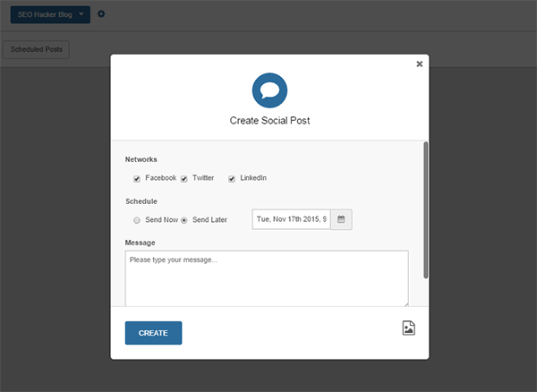Click the speech bubble social post icon

pyautogui.click(x=268, y=89)
